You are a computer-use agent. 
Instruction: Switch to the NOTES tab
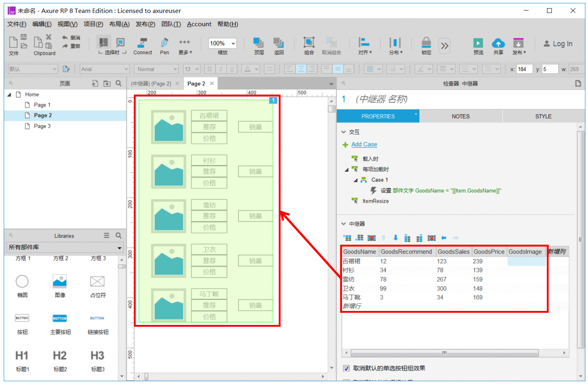[x=461, y=116]
